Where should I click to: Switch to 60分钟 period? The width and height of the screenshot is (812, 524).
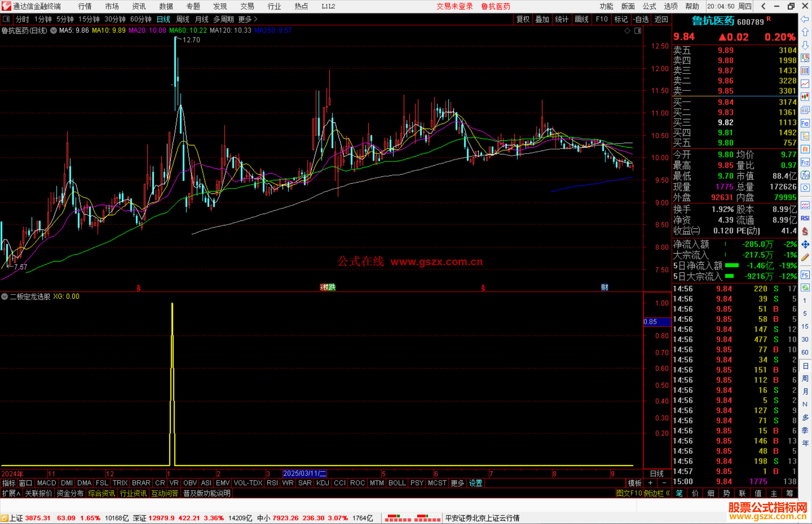pos(141,19)
